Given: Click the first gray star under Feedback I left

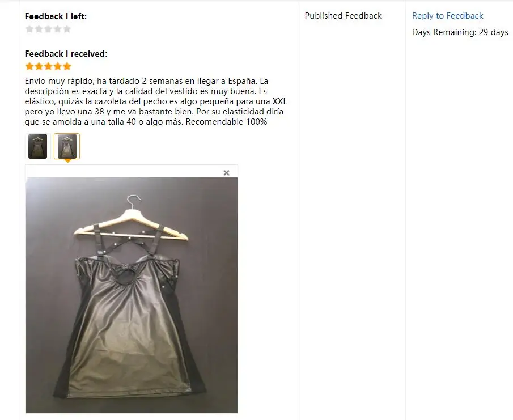Looking at the screenshot, I should [x=29, y=29].
